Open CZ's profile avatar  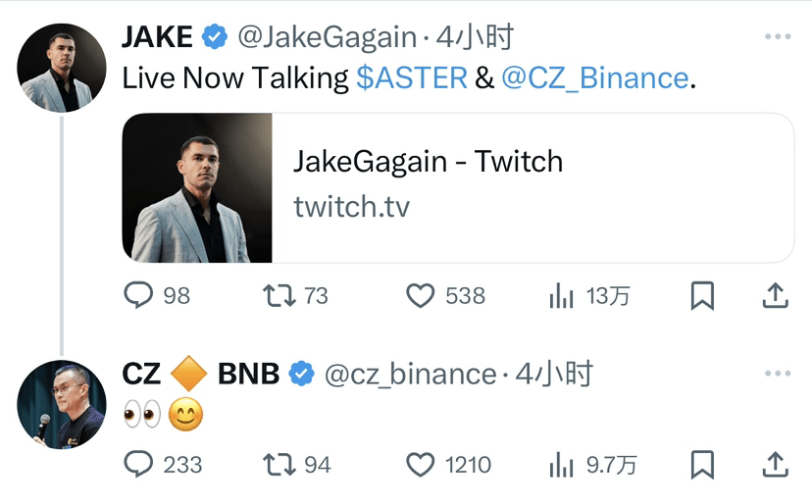(x=61, y=404)
